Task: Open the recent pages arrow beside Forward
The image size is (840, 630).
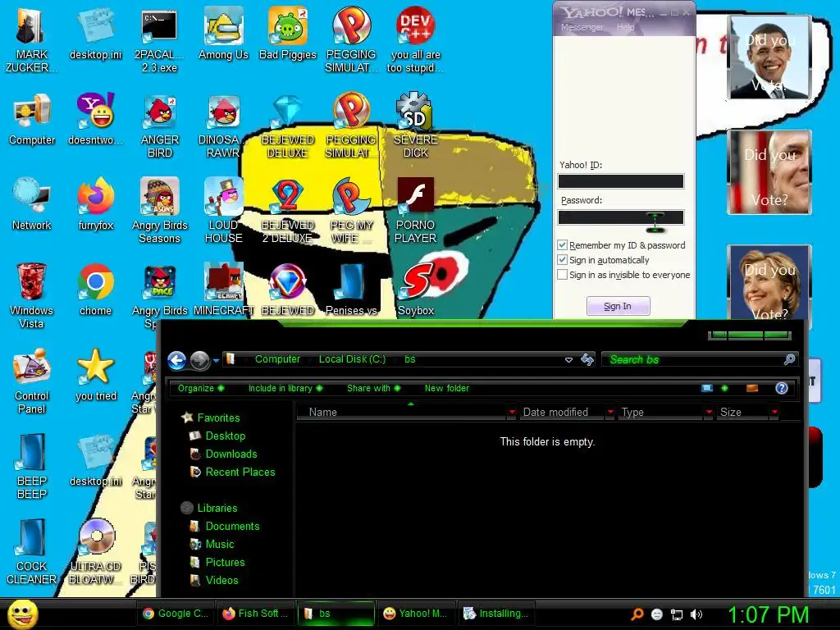Action: pos(216,361)
